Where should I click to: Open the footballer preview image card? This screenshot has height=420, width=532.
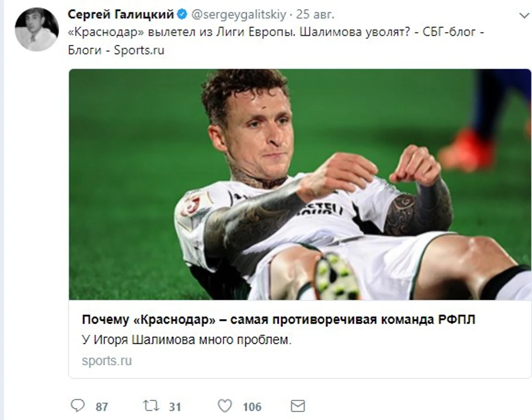(300, 184)
